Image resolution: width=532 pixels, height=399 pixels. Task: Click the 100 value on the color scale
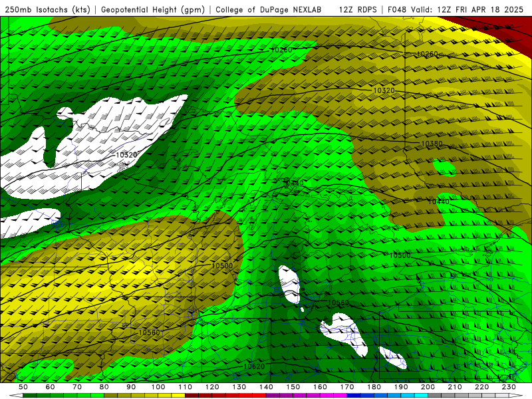158,387
